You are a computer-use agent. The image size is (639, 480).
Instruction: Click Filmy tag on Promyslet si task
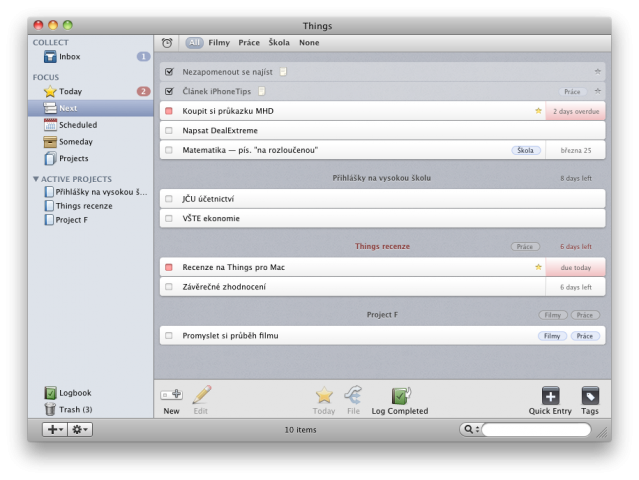pos(552,336)
